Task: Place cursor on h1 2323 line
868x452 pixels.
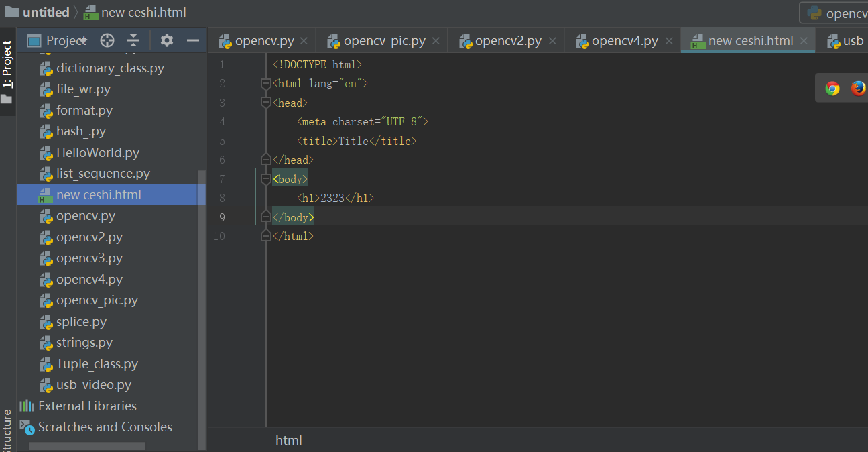Action: tap(335, 198)
